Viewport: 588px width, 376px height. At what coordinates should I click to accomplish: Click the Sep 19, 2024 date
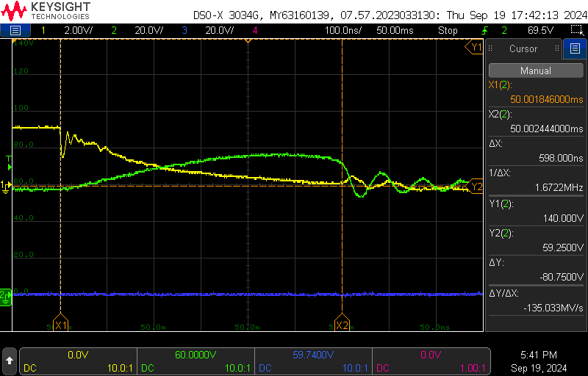(x=539, y=368)
